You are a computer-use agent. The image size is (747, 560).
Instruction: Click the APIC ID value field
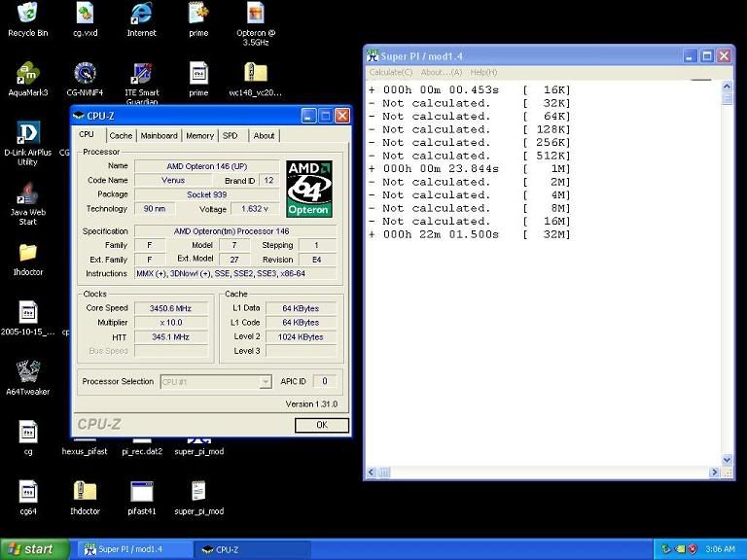point(325,381)
